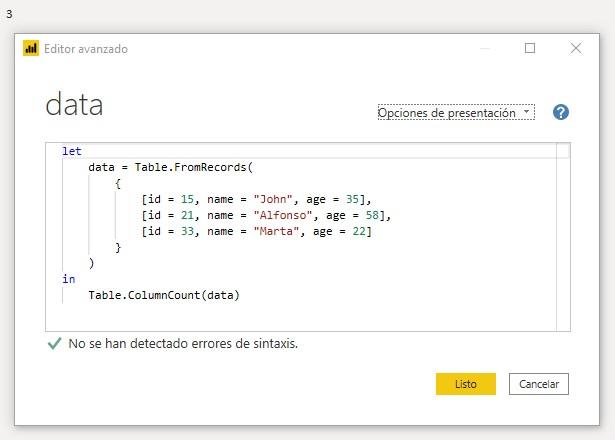Click the "Alfonso" string in the code
This screenshot has width=615, height=440.
click(283, 215)
